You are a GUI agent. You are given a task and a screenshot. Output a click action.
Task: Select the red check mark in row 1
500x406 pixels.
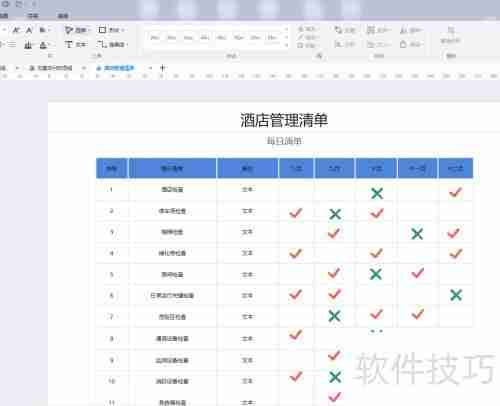tap(455, 192)
